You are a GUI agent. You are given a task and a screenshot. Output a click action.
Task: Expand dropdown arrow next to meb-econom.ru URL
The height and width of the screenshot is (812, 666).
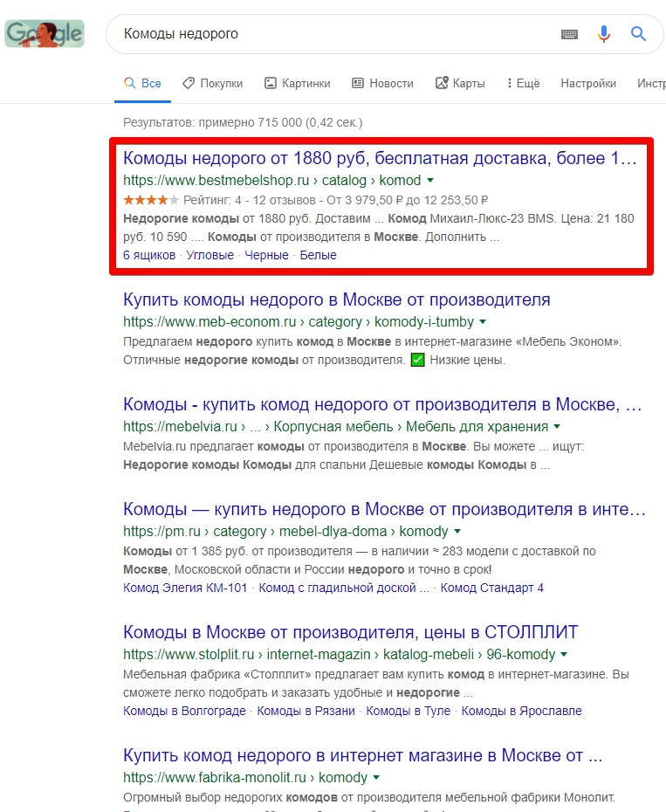pyautogui.click(x=483, y=321)
